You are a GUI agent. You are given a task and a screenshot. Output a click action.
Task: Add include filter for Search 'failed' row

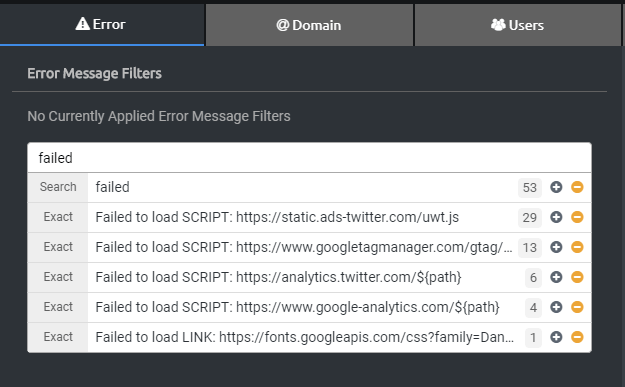(556, 187)
